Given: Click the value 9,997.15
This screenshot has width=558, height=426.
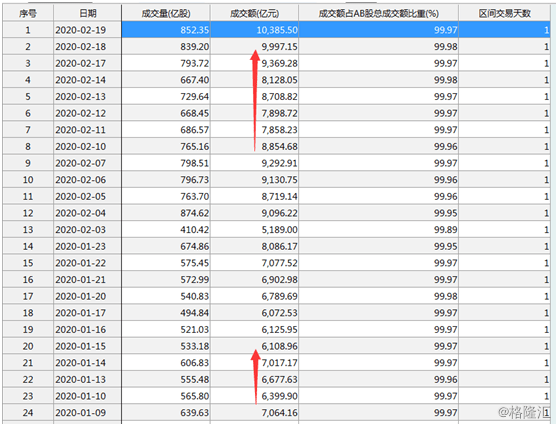Looking at the screenshot, I should (x=279, y=47).
